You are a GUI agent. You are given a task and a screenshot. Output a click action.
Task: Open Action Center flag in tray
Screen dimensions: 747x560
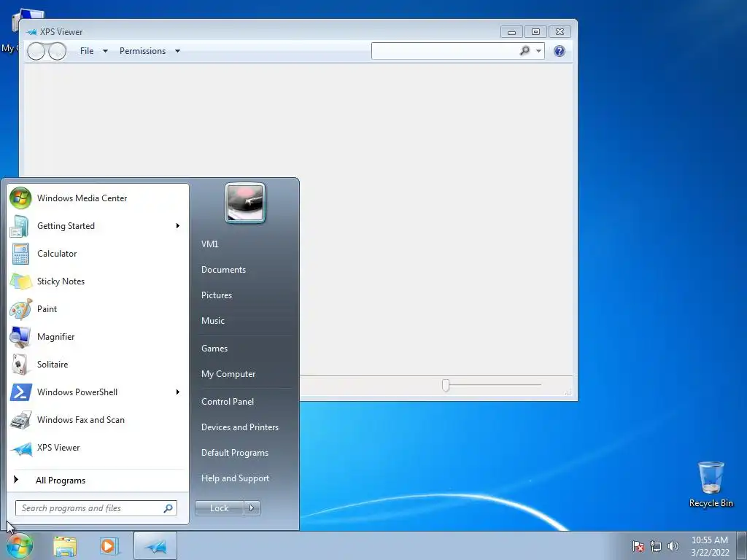pos(638,546)
